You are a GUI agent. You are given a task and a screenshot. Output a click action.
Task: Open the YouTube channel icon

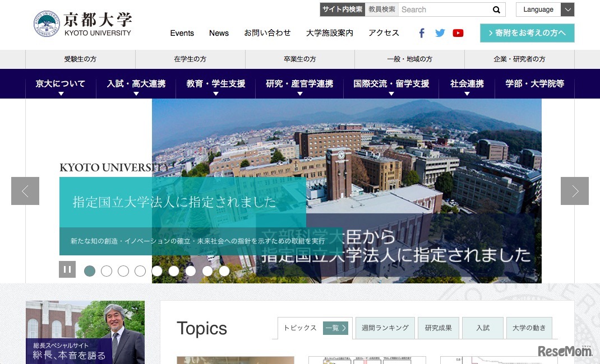(x=458, y=33)
